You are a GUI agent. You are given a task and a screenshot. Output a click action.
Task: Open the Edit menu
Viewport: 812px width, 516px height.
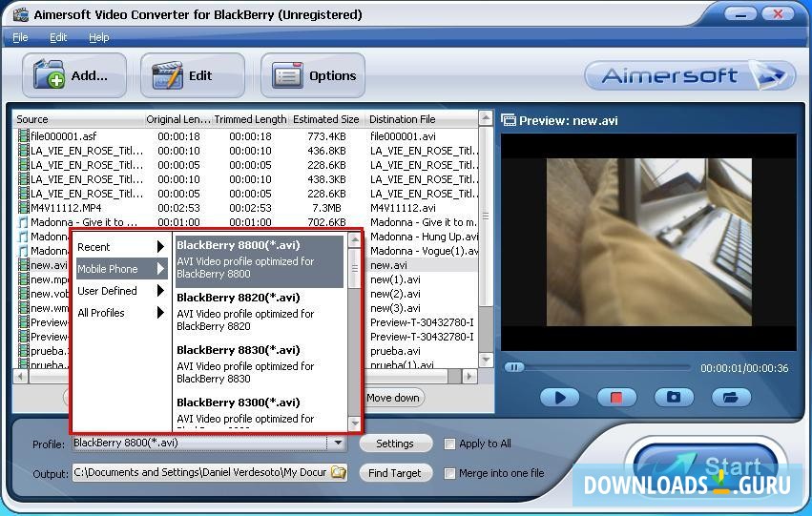tap(58, 37)
